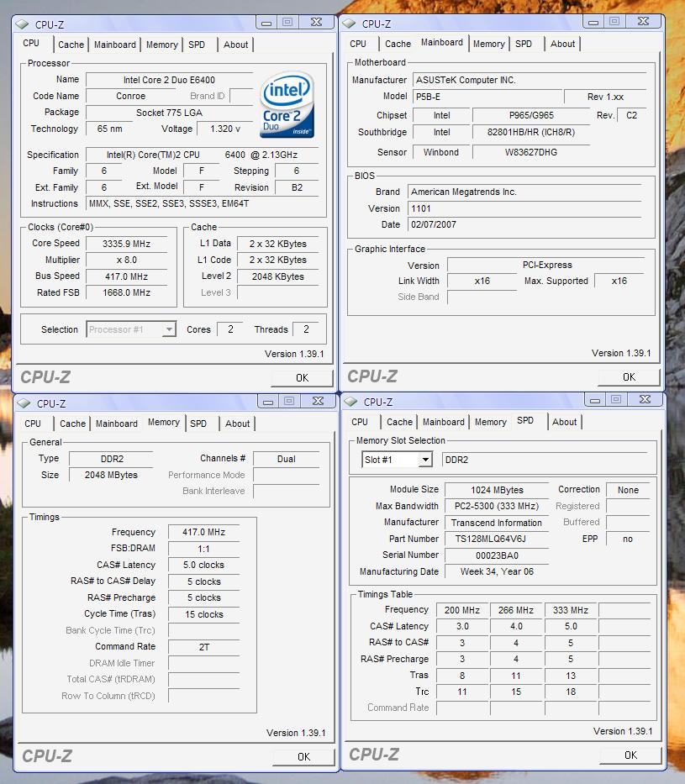The image size is (685, 784).
Task: Minimize the CPU-Z window showing Motherboard info
Action: pyautogui.click(x=593, y=21)
